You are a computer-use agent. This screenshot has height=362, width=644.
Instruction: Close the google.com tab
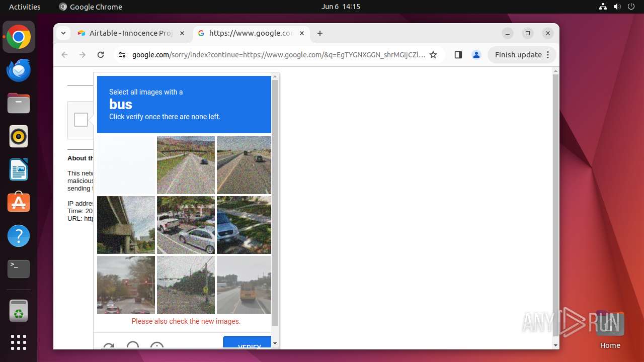[302, 33]
